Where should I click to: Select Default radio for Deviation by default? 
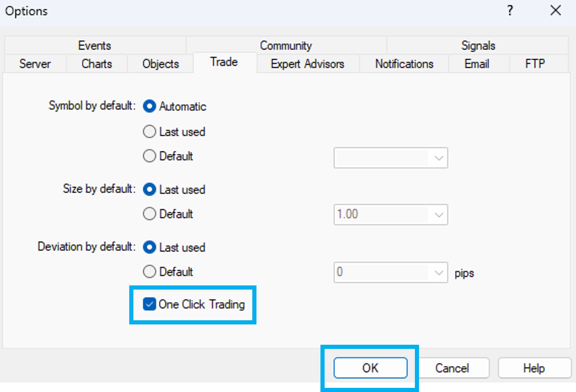tap(149, 272)
